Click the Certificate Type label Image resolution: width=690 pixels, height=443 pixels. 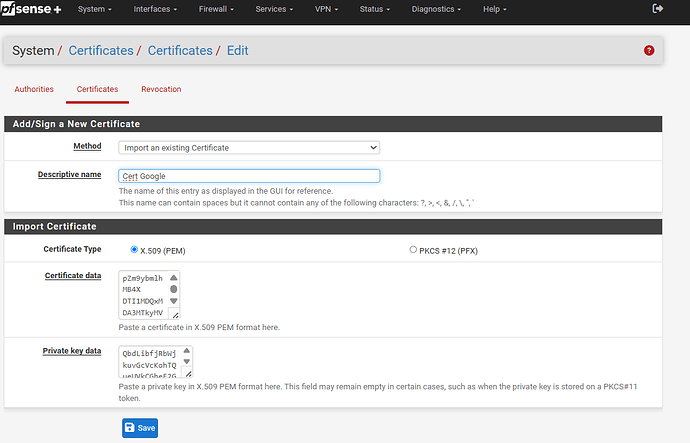(72, 249)
